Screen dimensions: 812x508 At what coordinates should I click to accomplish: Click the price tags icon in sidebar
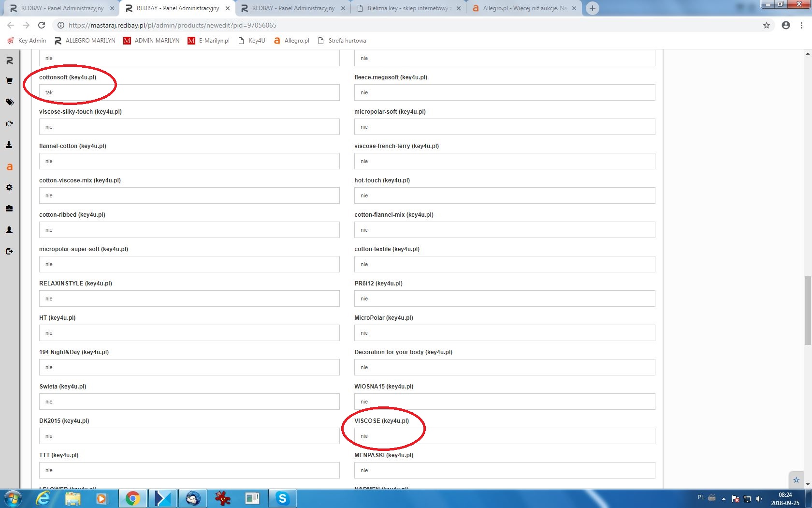[x=9, y=102]
